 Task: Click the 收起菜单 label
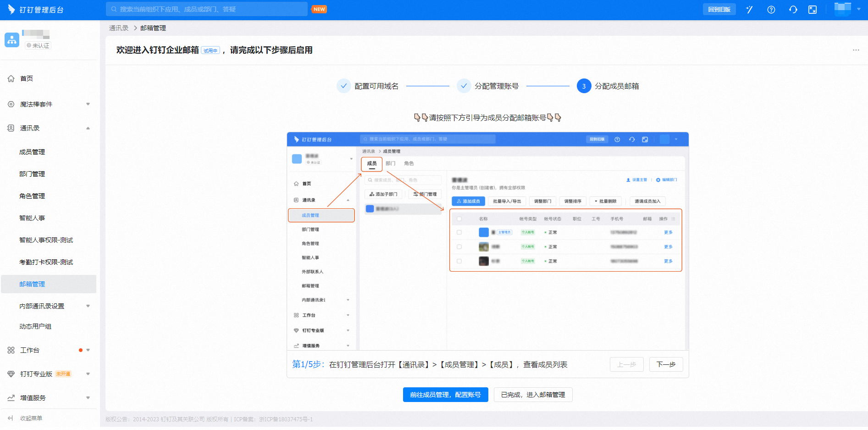coord(31,418)
